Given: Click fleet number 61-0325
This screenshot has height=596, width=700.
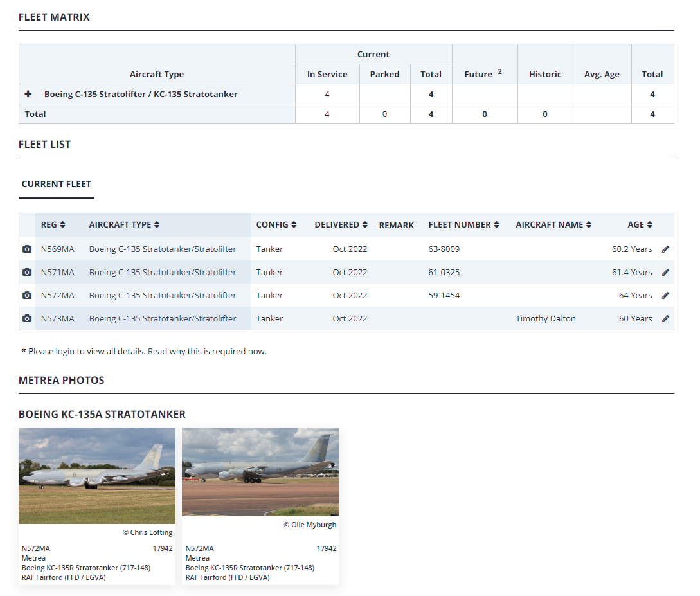Looking at the screenshot, I should 444,273.
